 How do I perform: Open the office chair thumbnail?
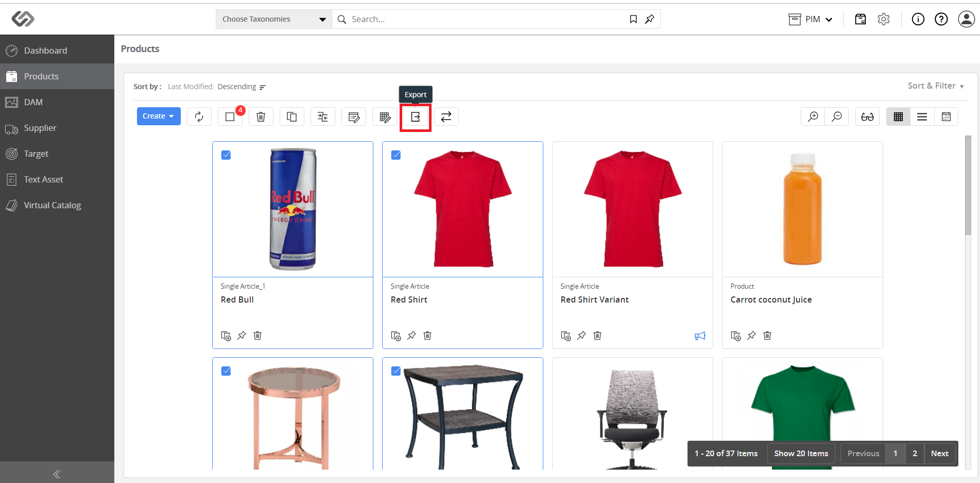632,419
